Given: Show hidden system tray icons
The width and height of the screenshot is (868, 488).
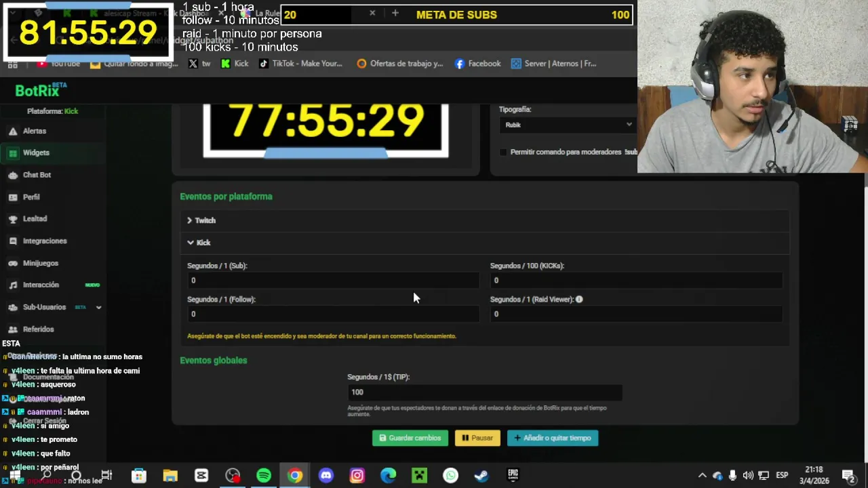Looking at the screenshot, I should (702, 476).
